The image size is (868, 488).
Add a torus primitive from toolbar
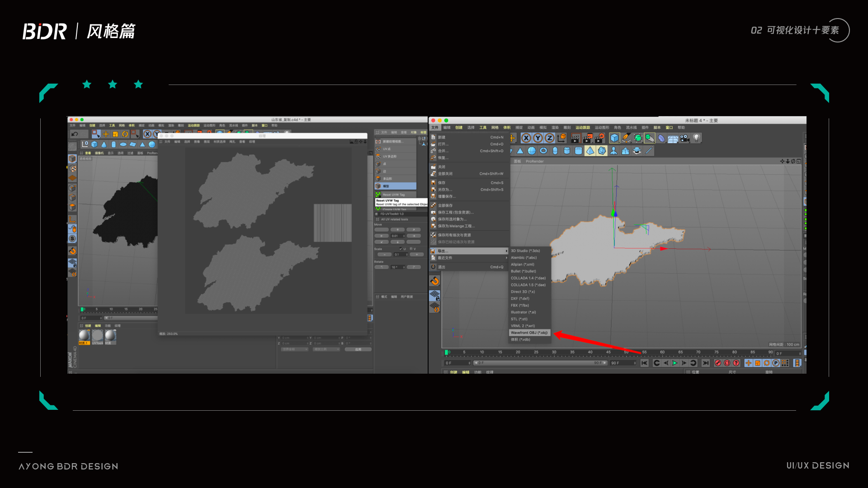543,151
